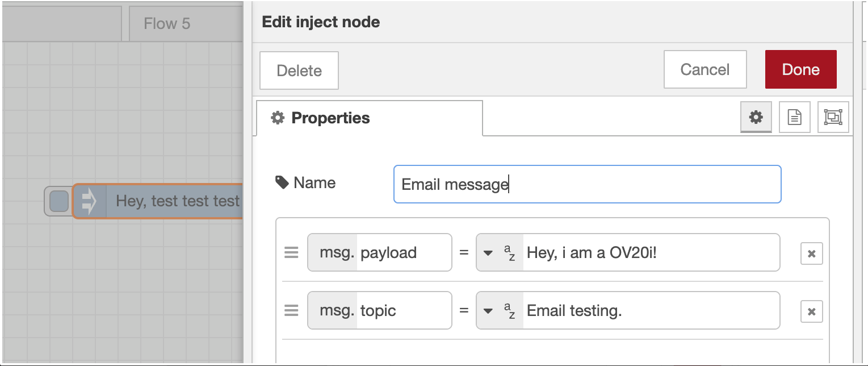
Task: Delete the inject node
Action: click(299, 70)
